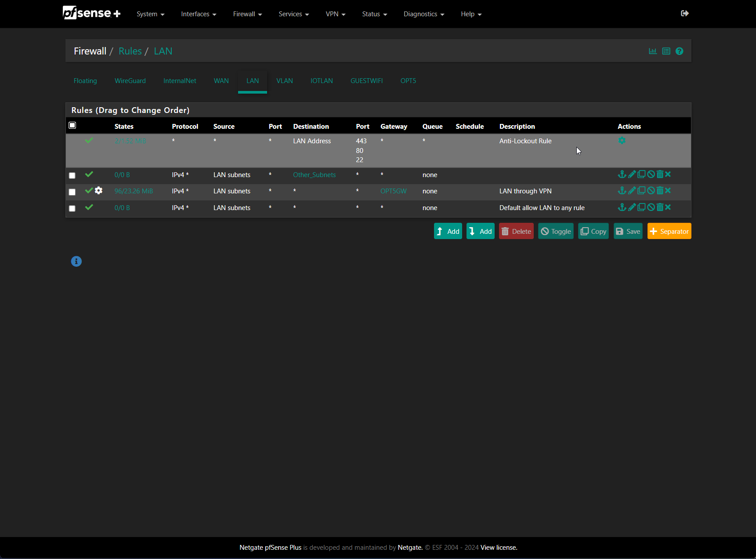756x559 pixels.
Task: Switch to the WireGuard rules tab
Action: (130, 81)
